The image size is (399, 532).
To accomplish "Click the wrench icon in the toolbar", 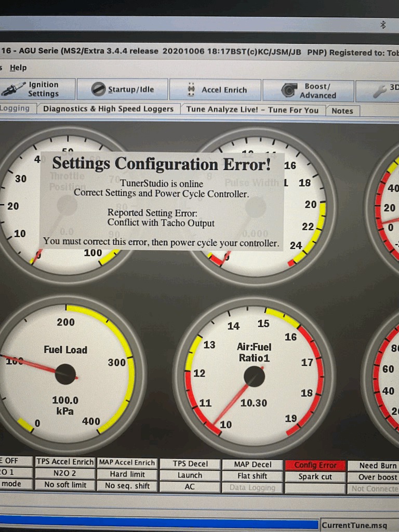I will tap(380, 91).
